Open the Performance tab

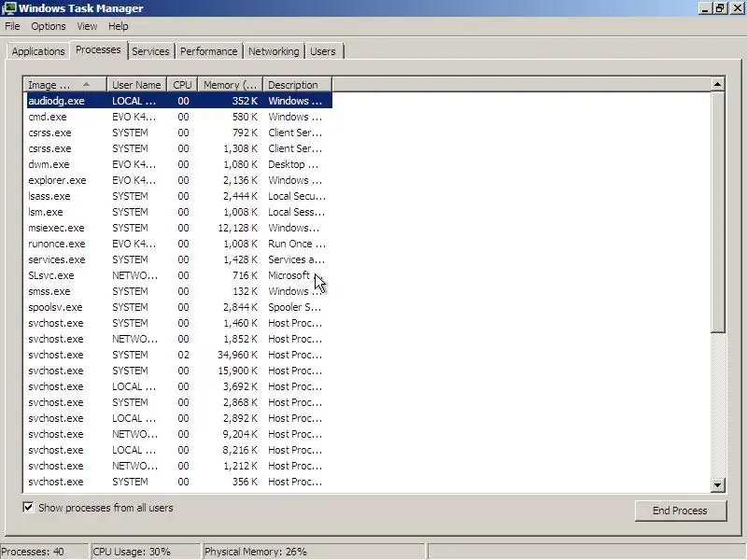[x=208, y=51]
